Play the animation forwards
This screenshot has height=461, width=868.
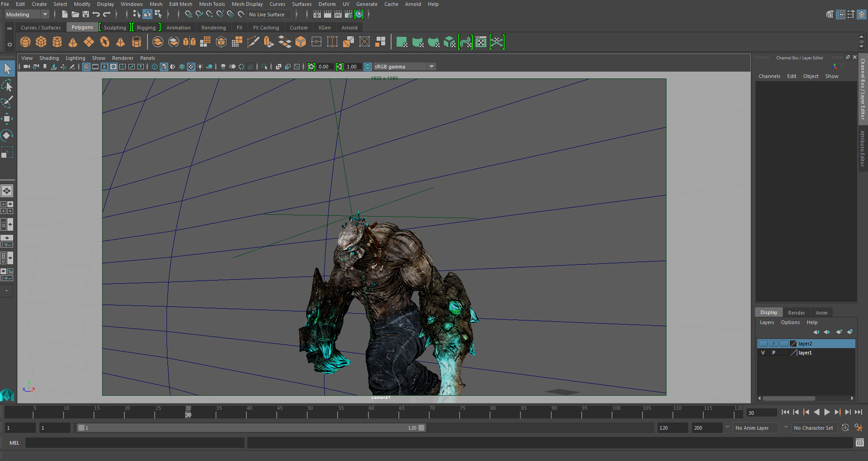point(827,412)
